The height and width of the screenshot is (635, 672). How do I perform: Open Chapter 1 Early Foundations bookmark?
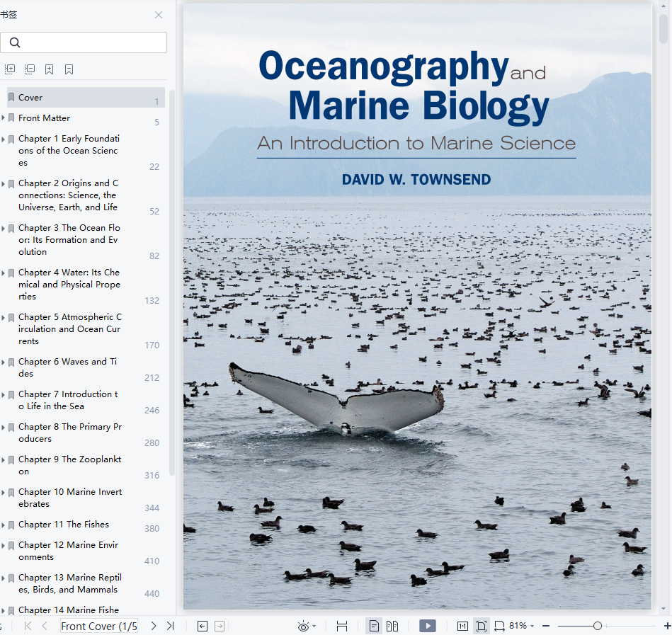click(x=69, y=150)
